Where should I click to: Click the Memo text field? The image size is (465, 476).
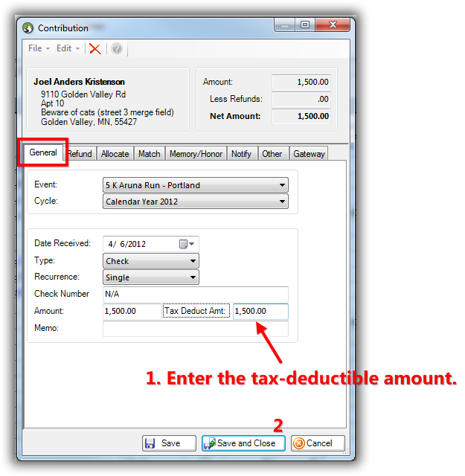[x=195, y=329]
